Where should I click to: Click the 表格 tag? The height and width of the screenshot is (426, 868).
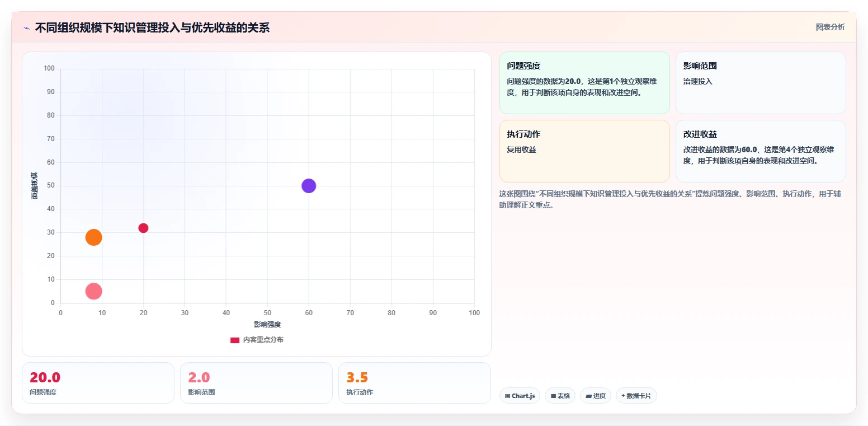[x=560, y=396]
